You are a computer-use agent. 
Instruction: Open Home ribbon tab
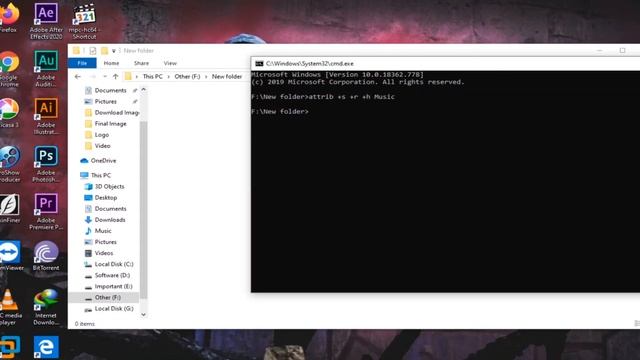pyautogui.click(x=111, y=63)
